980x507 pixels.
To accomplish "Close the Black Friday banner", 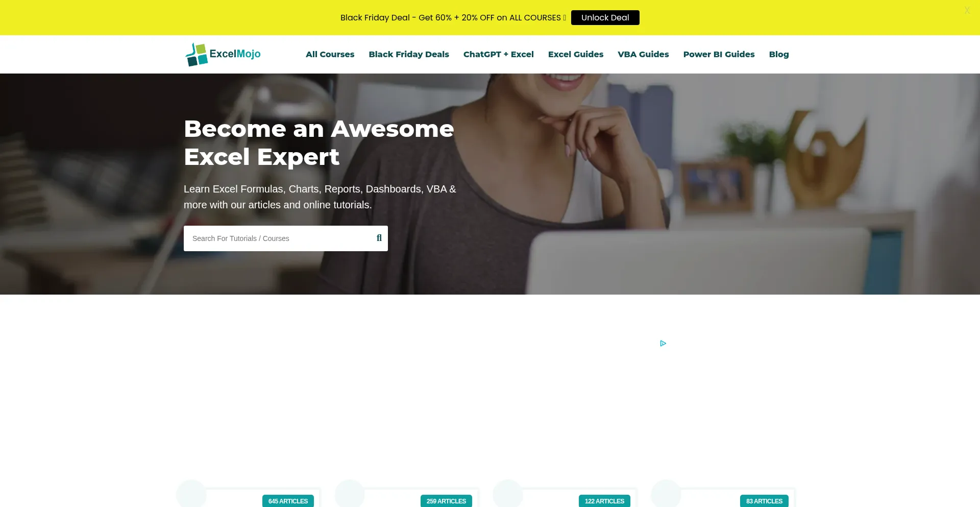I will pos(967,10).
